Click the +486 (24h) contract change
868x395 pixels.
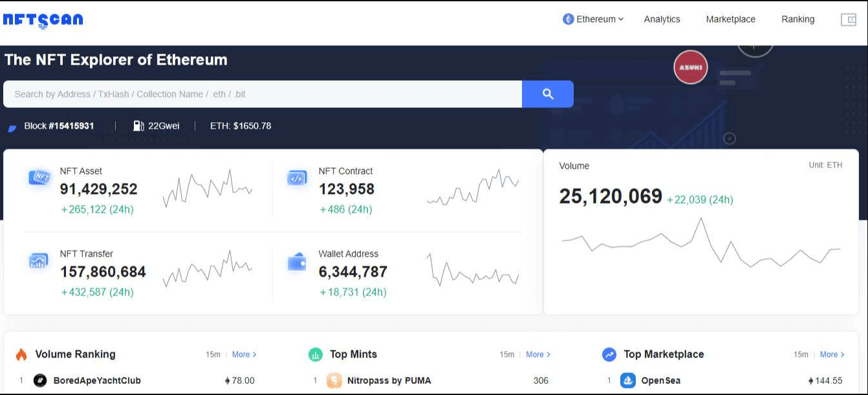[346, 209]
